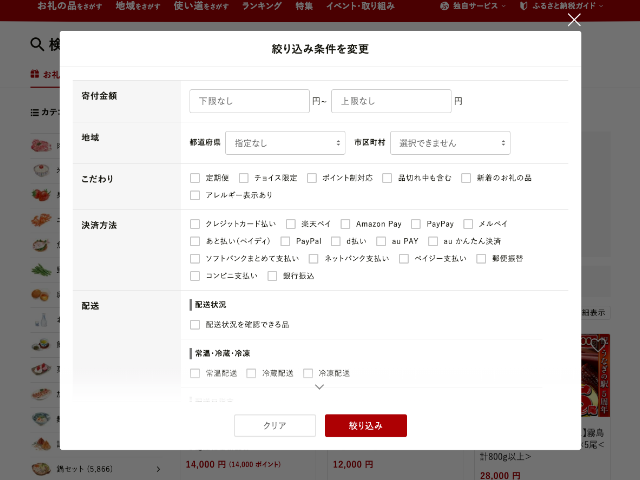This screenshot has height=480, width=640.
Task: Click the sake bottle category icon in the sidebar
Action: coord(41,320)
